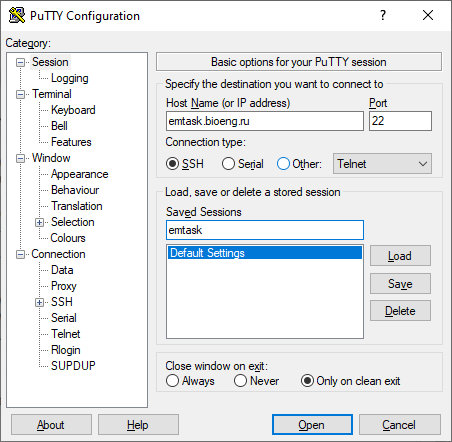Collapse the Session tree node
This screenshot has width=452, height=442.
(20, 62)
